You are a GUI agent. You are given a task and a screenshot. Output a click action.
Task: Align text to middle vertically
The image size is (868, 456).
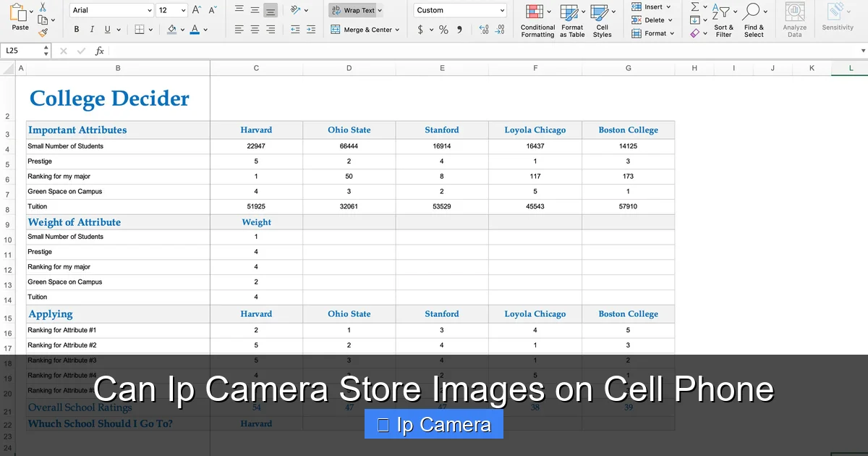[x=255, y=10]
